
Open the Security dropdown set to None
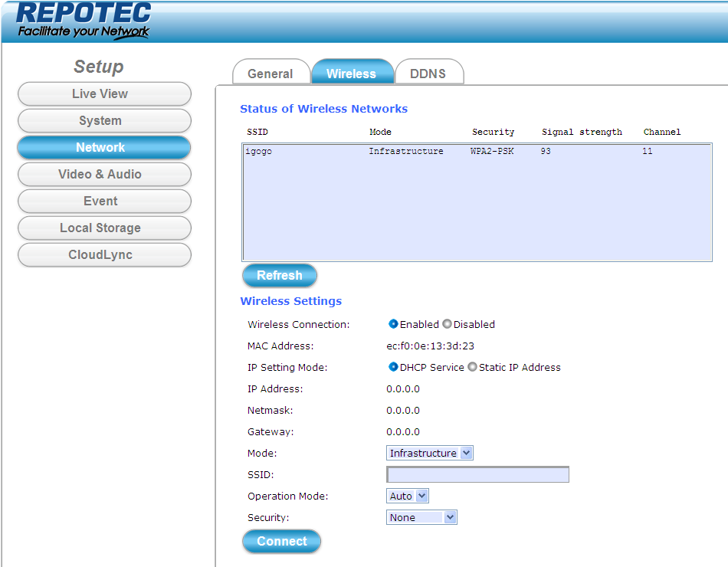421,517
